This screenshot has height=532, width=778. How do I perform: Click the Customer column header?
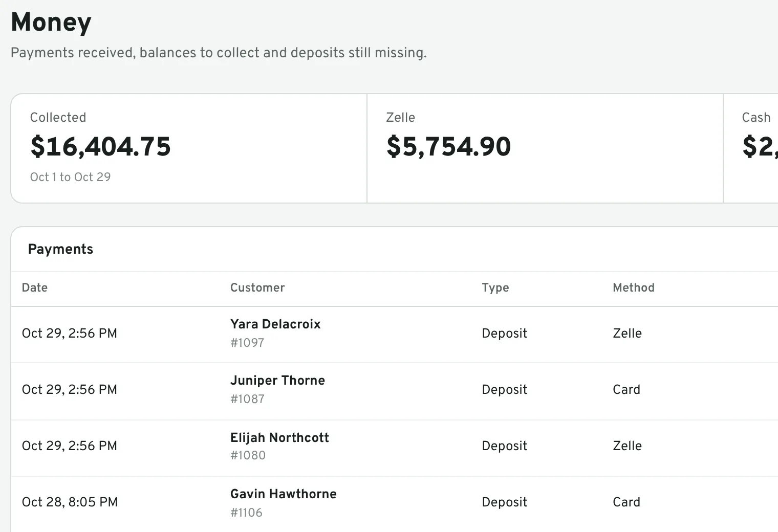[257, 287]
